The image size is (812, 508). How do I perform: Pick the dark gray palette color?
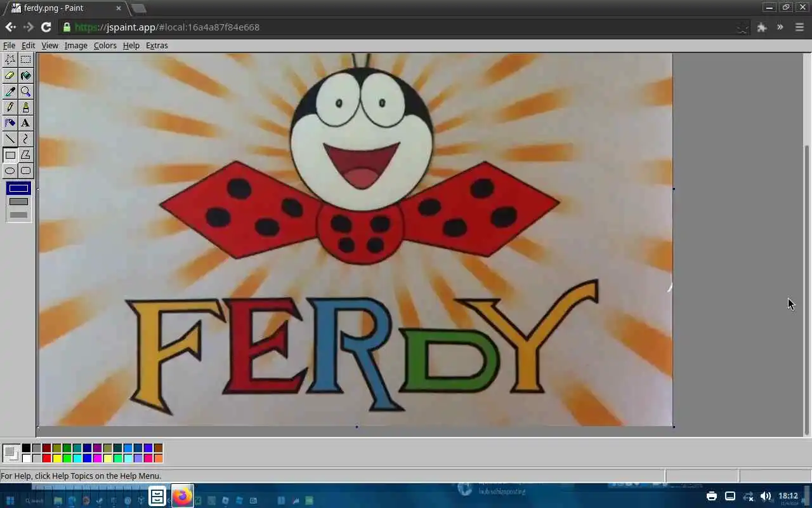click(37, 448)
